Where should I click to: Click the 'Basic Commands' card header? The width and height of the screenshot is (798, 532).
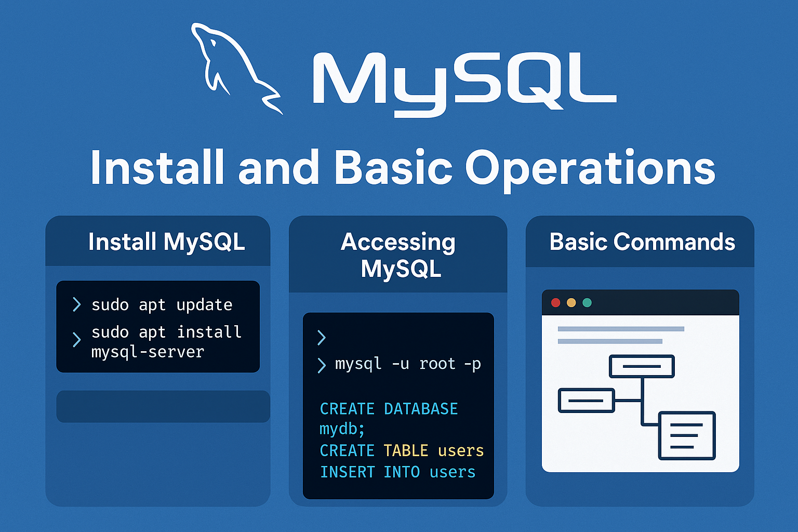[640, 242]
